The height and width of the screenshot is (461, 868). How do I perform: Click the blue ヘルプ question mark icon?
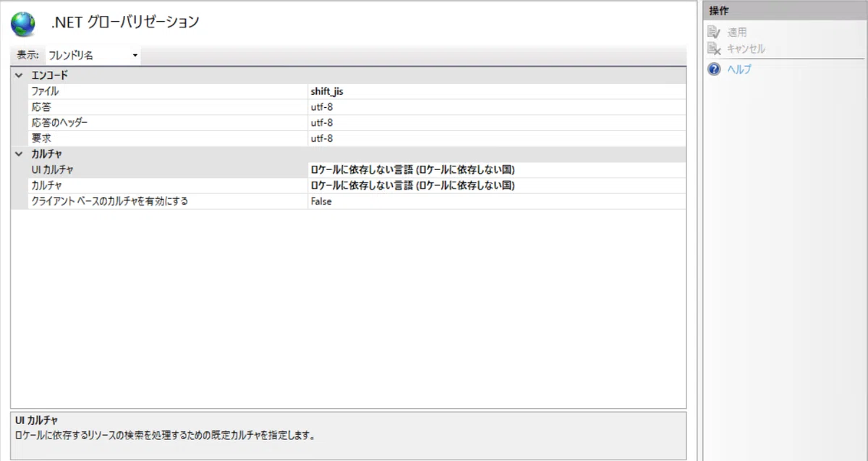[x=714, y=69]
